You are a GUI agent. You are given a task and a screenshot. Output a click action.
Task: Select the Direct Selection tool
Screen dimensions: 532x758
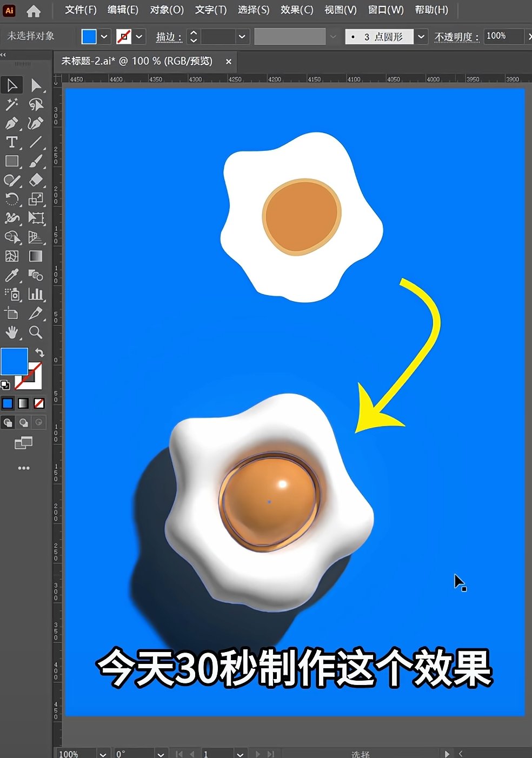[36, 85]
